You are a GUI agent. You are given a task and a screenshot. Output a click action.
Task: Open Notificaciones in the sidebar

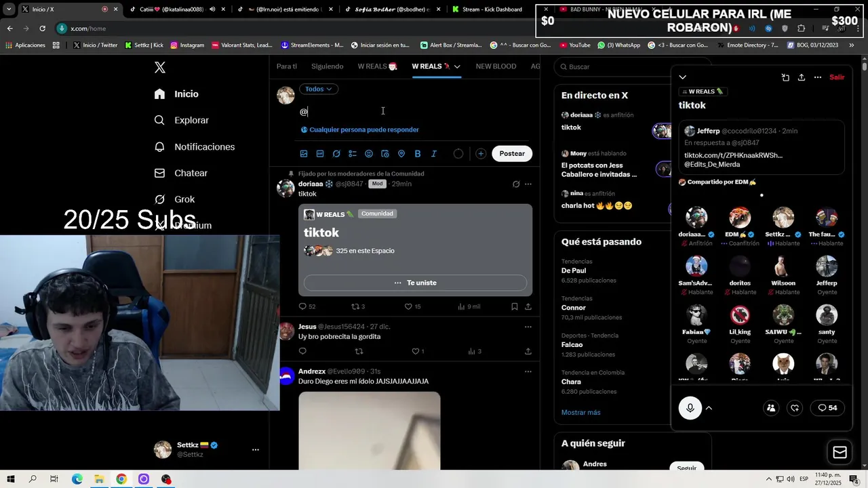pyautogui.click(x=194, y=147)
